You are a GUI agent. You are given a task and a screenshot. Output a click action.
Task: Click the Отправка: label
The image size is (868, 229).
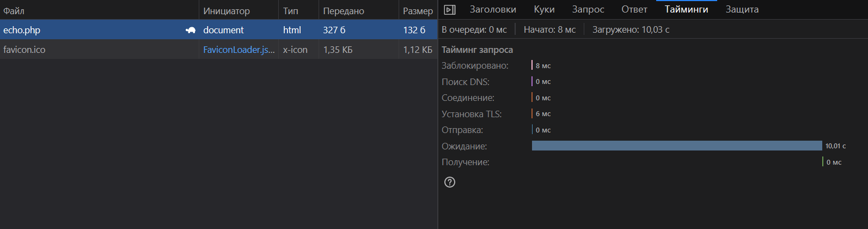(x=462, y=130)
